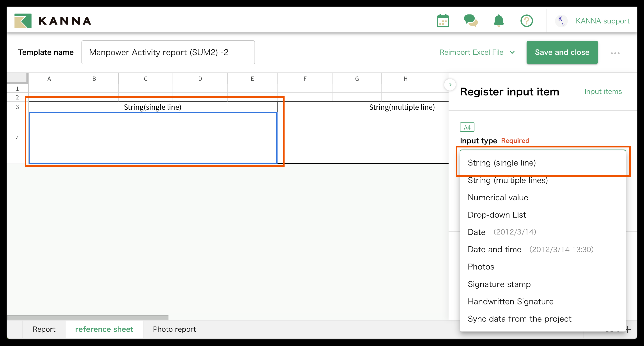This screenshot has height=346, width=644.
Task: Collapse the Register input item panel
Action: (450, 85)
